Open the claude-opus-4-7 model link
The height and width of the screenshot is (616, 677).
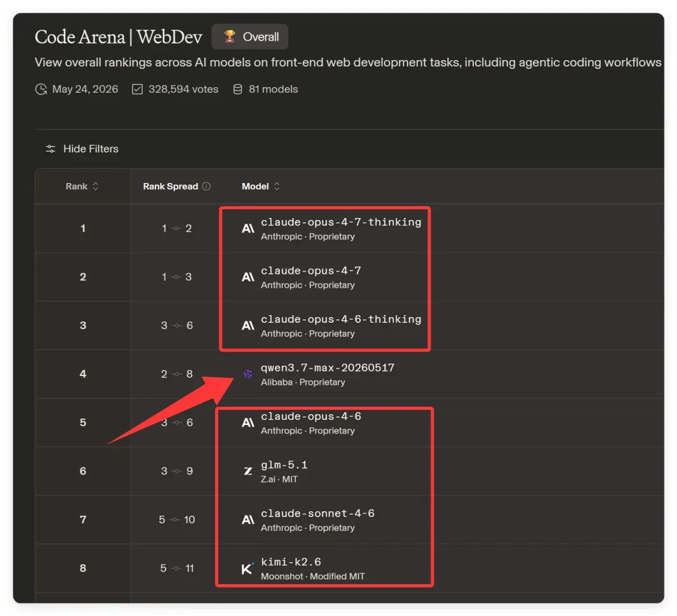point(311,271)
